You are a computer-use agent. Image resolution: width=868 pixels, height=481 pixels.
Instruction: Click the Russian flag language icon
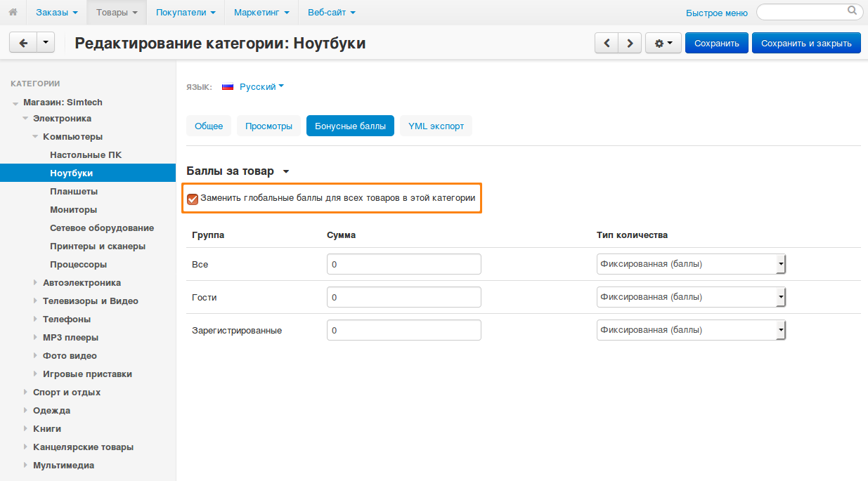pyautogui.click(x=228, y=87)
